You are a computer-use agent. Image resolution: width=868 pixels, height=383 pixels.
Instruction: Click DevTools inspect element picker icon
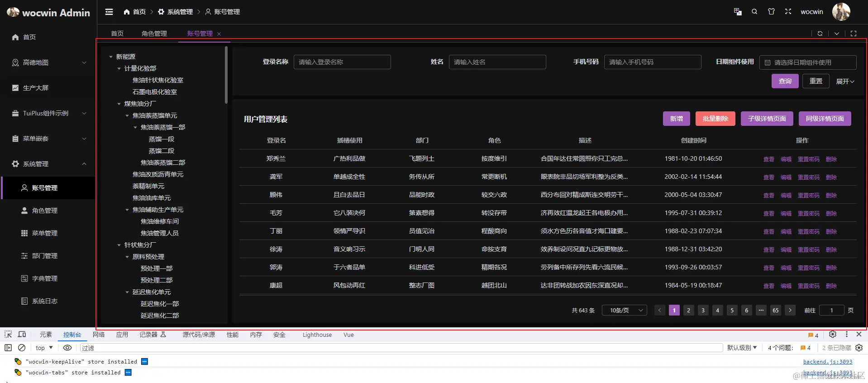[x=8, y=335]
